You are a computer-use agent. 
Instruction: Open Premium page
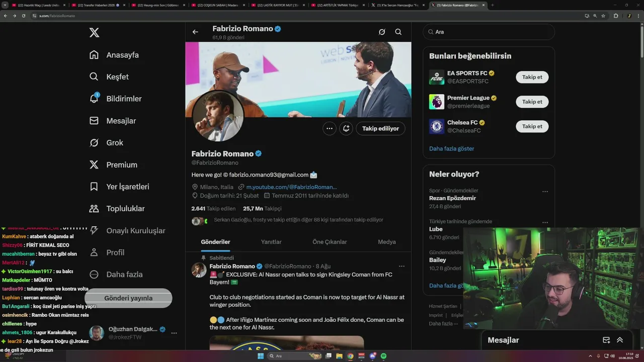point(113,164)
